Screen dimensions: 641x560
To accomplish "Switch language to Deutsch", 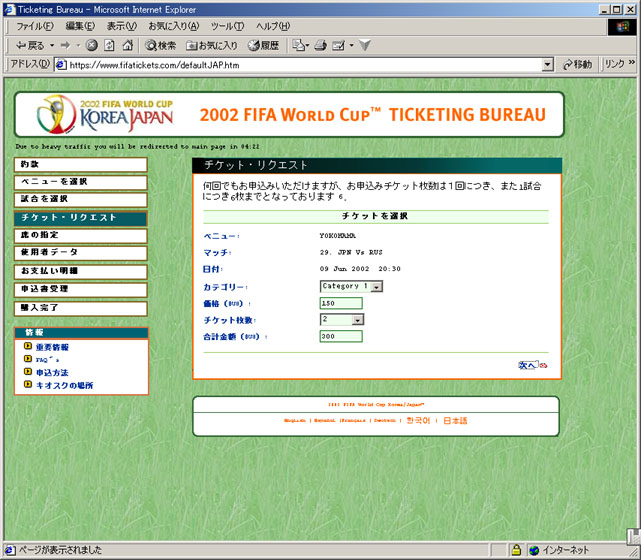I will click(385, 421).
